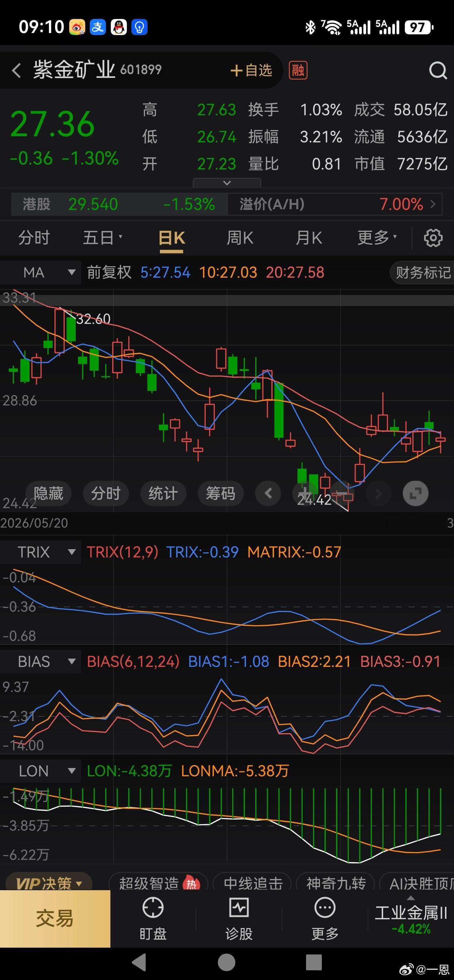Open the 港股 29.540 quote
Screen dimensions: 454x980
tap(119, 204)
